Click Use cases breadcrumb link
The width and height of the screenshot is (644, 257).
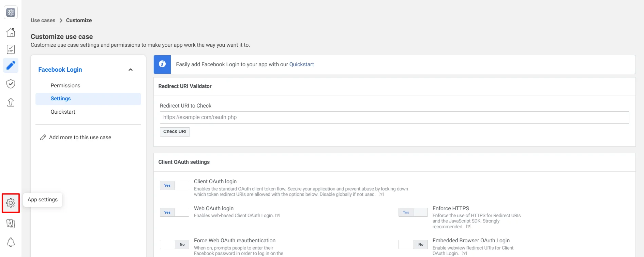pos(43,20)
